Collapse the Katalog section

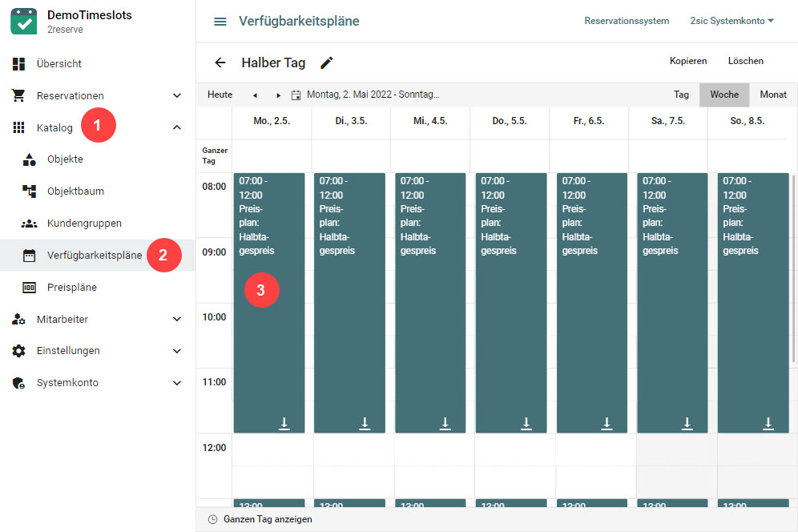click(177, 127)
